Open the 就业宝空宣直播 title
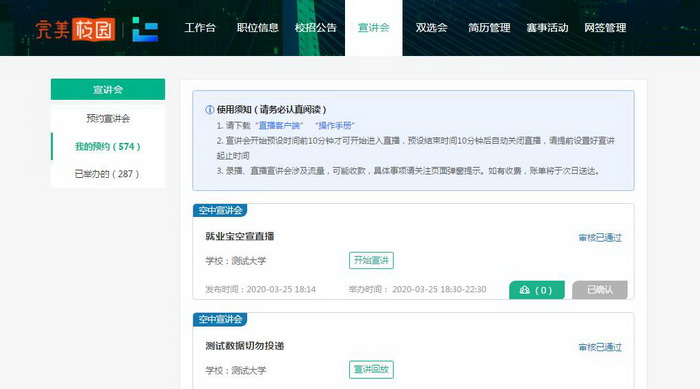 point(240,236)
